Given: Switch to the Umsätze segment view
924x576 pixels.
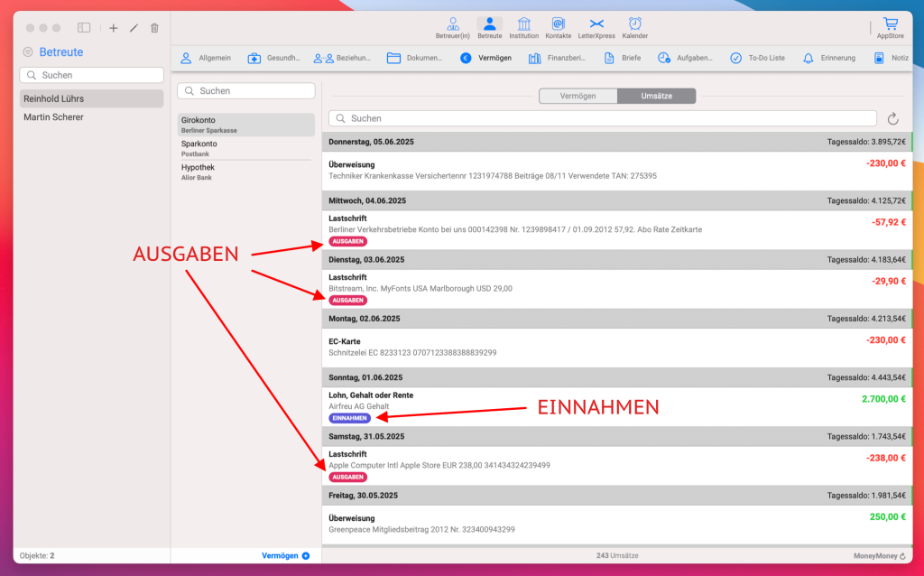Looking at the screenshot, I should point(657,96).
